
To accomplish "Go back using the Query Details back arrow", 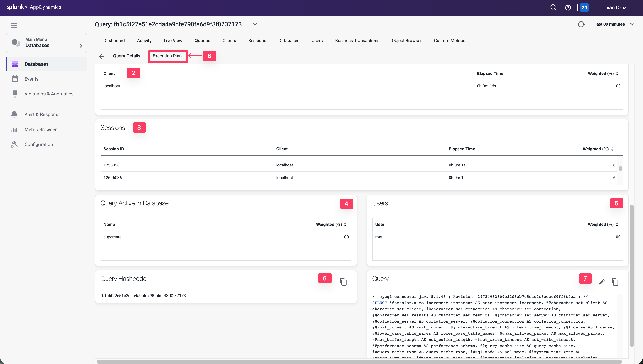I will pyautogui.click(x=102, y=56).
